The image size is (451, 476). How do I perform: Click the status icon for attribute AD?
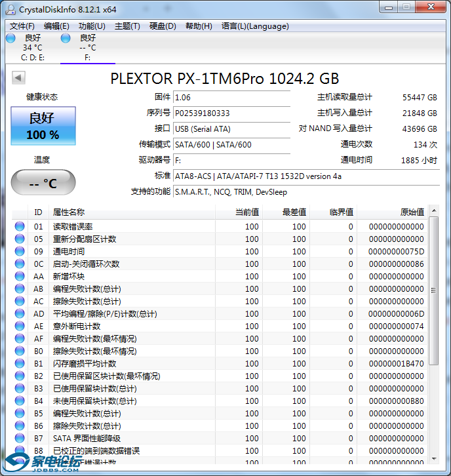pyautogui.click(x=20, y=313)
